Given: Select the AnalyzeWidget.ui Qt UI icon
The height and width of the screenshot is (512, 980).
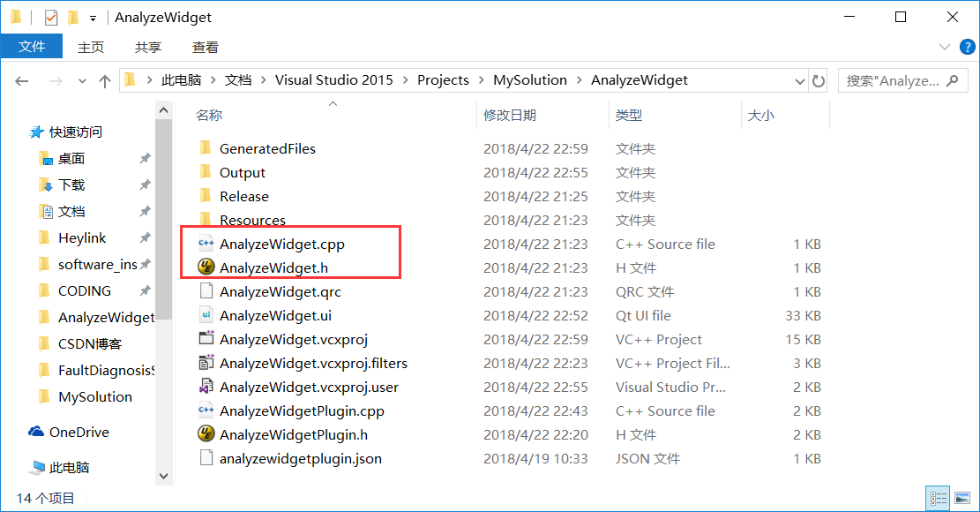Looking at the screenshot, I should (x=206, y=314).
